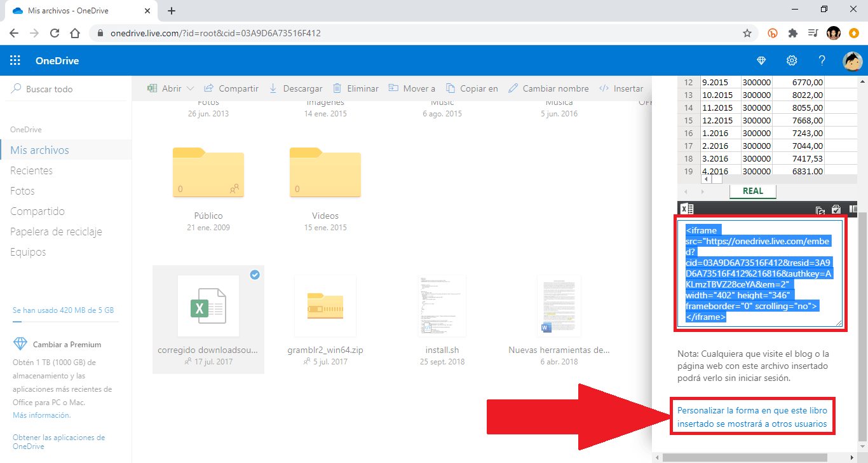Click left arrow of preview horizontal scrollbar
868x463 pixels.
coord(706,179)
